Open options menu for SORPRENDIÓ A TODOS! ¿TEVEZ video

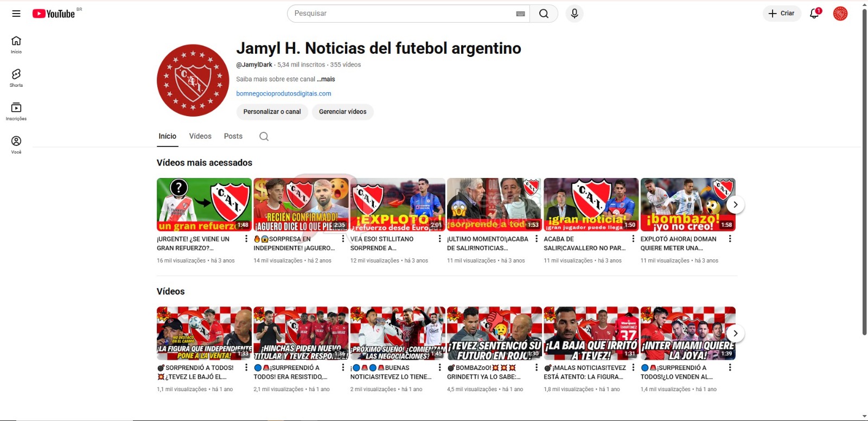point(246,367)
